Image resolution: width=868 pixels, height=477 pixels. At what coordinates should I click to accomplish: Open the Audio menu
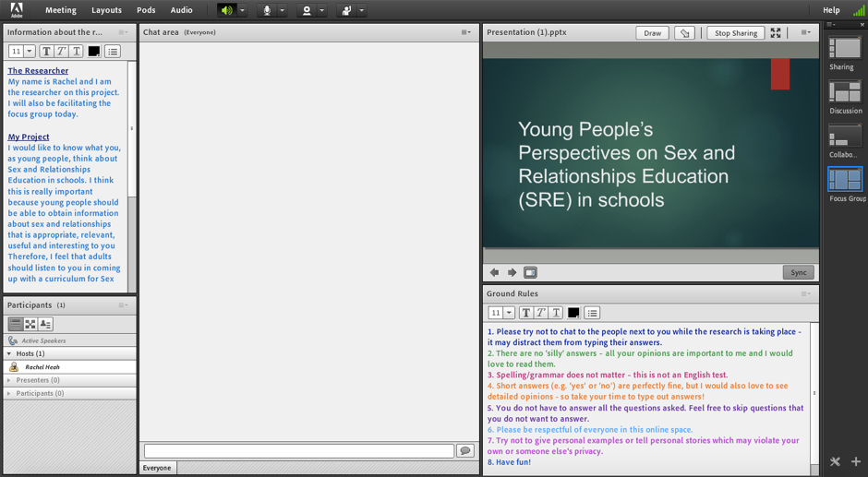click(x=182, y=10)
